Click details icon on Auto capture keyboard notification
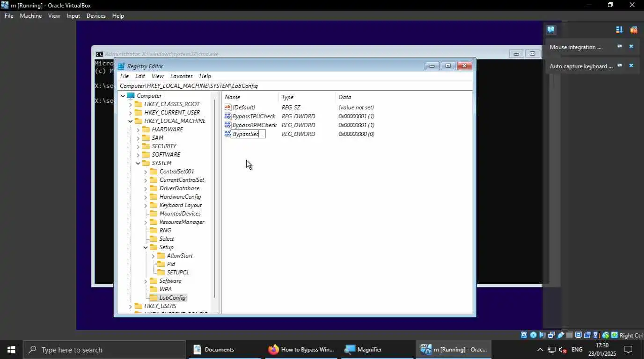This screenshot has height=359, width=644. [620, 65]
